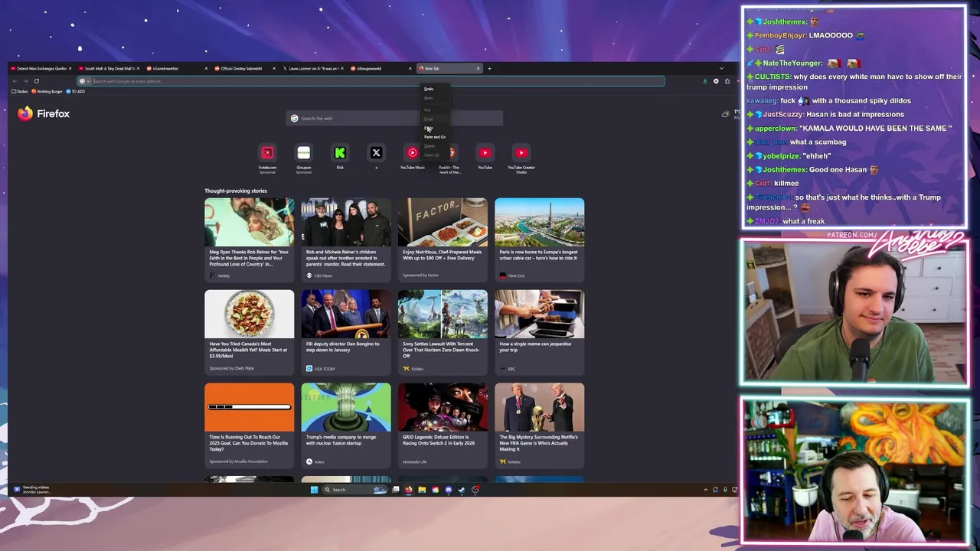This screenshot has height=551, width=980.
Task: Switch to the pillowgonewild tab
Action: [379, 68]
